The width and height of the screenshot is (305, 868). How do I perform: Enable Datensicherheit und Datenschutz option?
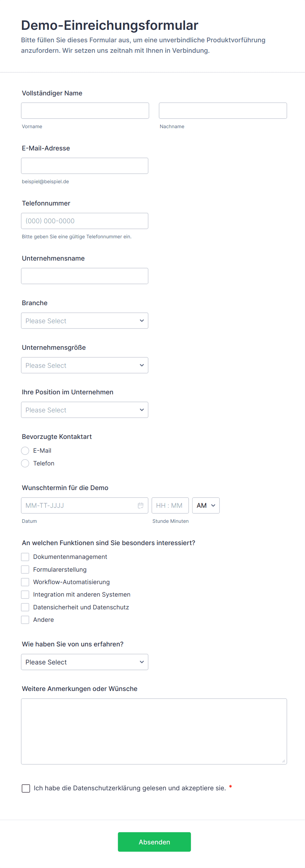pyautogui.click(x=25, y=607)
